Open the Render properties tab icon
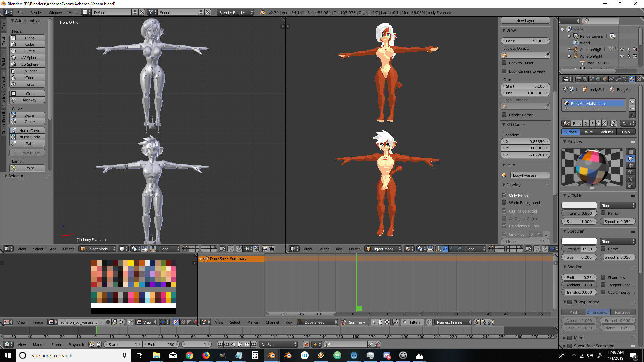This screenshot has width=644, height=362. pyautogui.click(x=578, y=79)
